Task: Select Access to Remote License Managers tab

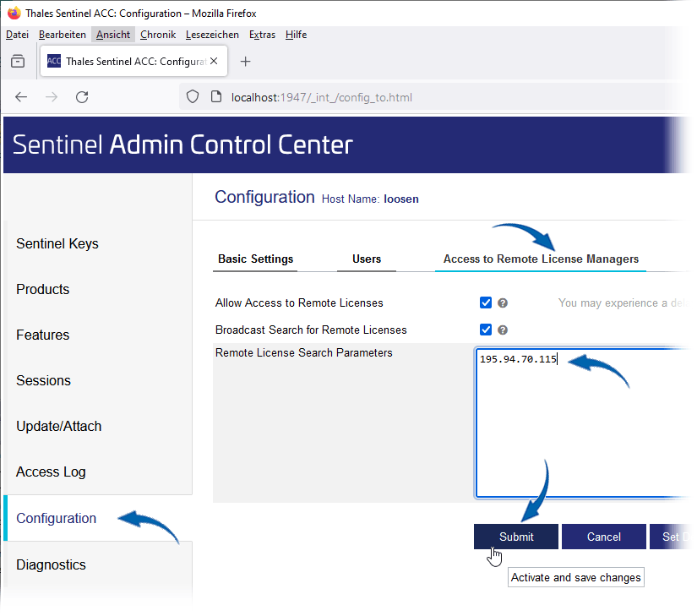Action: [541, 259]
